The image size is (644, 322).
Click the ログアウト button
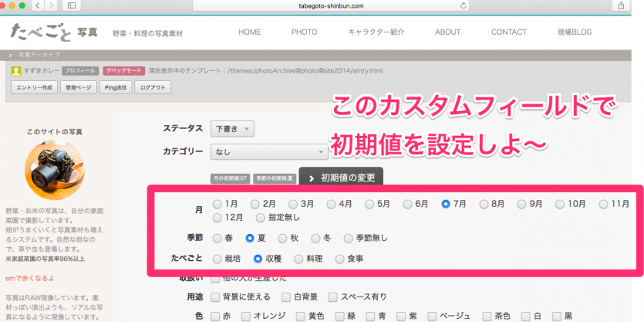pyautogui.click(x=151, y=87)
